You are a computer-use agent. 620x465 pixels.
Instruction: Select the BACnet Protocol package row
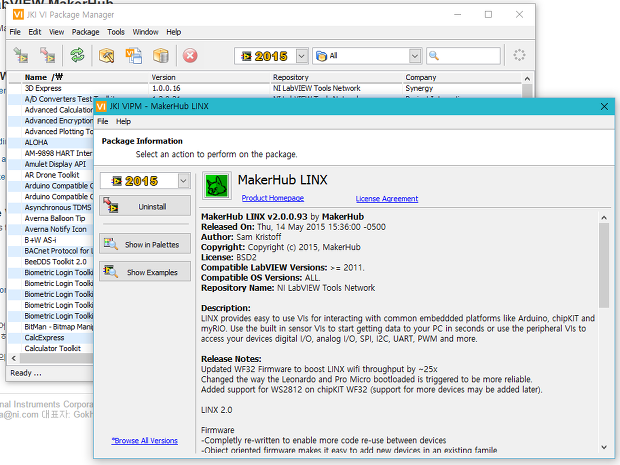(51, 251)
